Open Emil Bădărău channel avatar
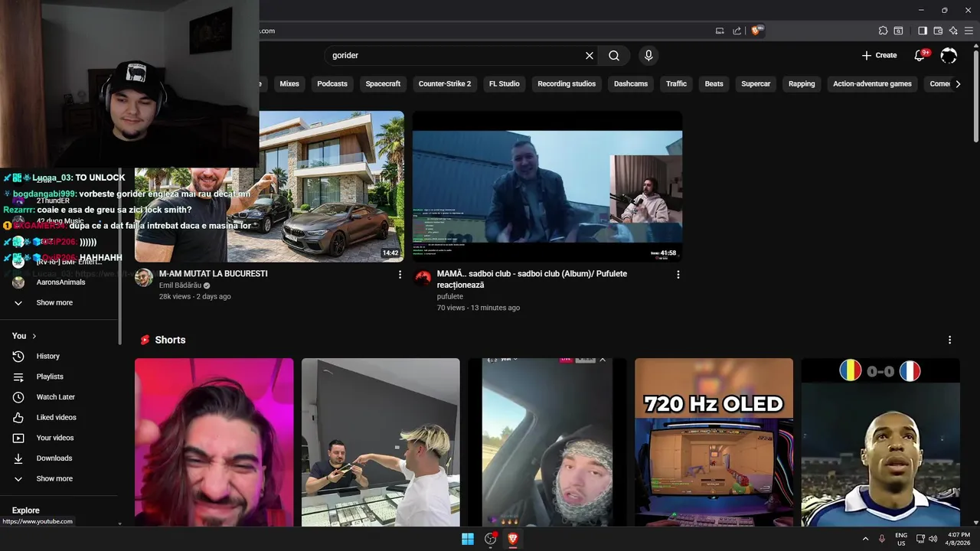The image size is (980, 551). click(144, 278)
